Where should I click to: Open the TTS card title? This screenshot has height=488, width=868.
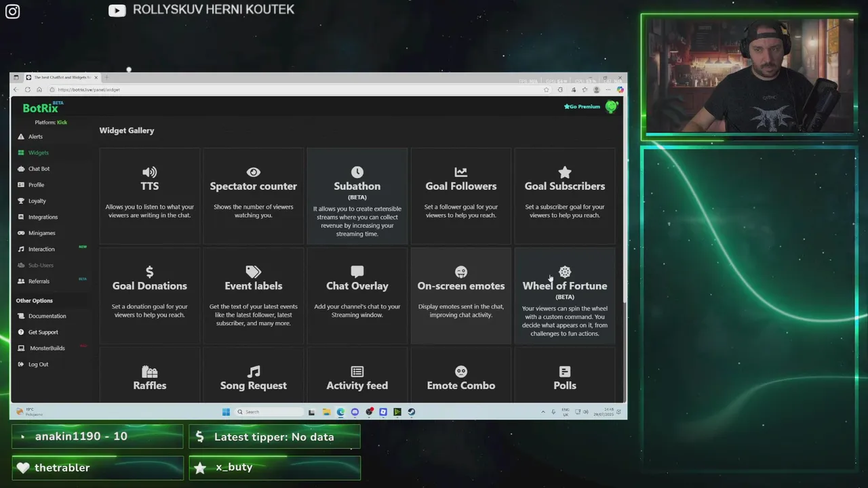[149, 186]
